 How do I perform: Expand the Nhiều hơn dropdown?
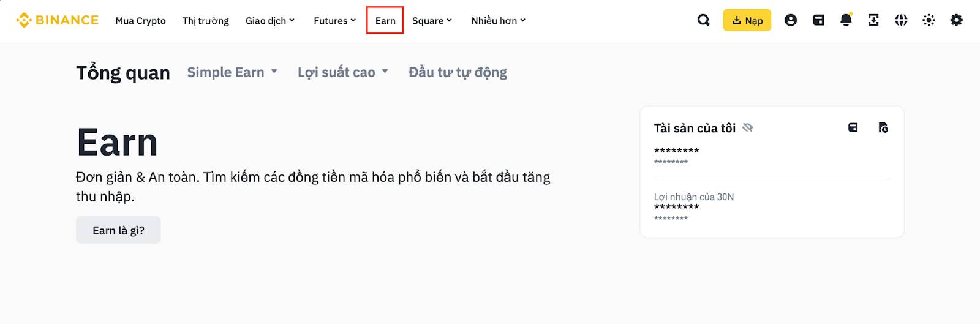[499, 21]
